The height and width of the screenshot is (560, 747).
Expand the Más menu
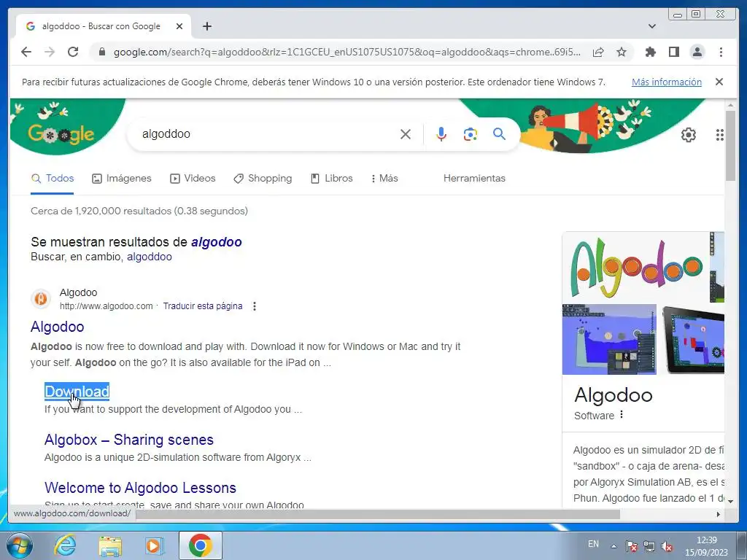384,178
